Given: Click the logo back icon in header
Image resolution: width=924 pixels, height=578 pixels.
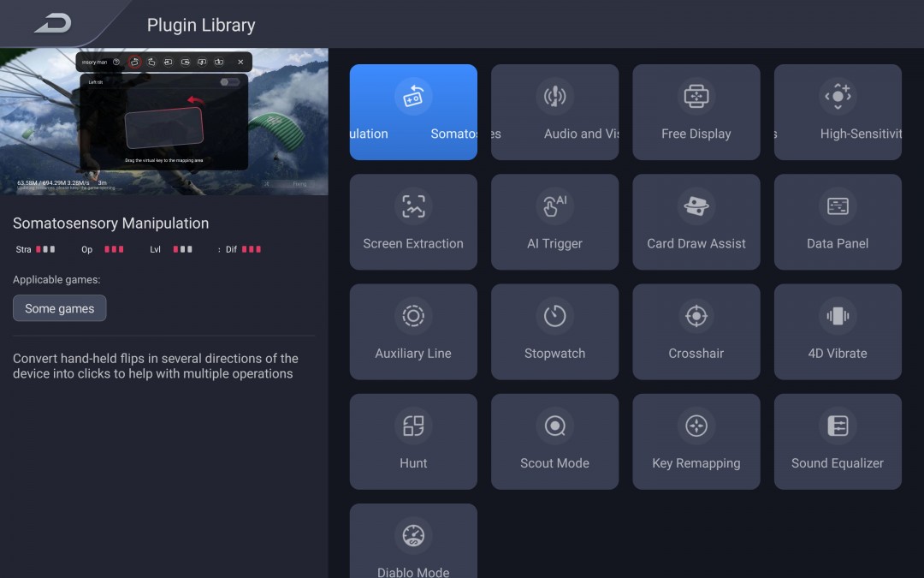Looking at the screenshot, I should click(x=53, y=24).
